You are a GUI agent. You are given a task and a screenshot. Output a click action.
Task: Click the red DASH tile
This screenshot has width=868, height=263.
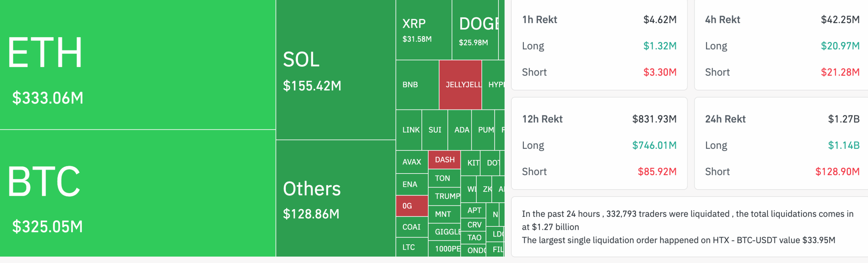coord(445,160)
